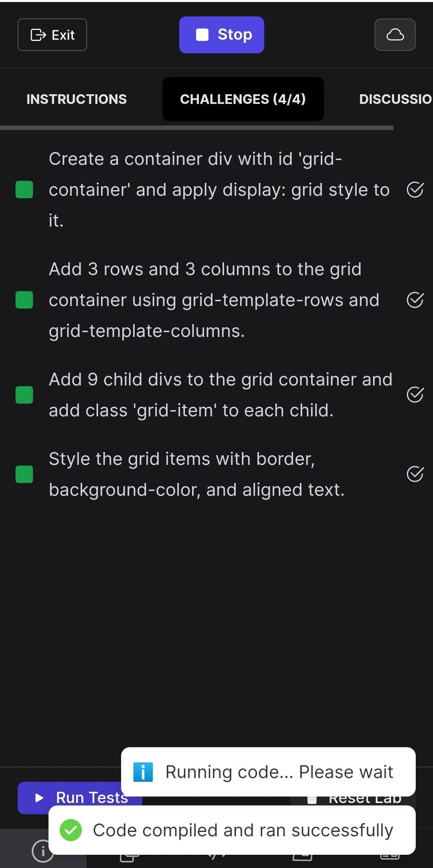Image resolution: width=433 pixels, height=868 pixels.
Task: Toggle green status box for child divs challenge
Action: (24, 395)
